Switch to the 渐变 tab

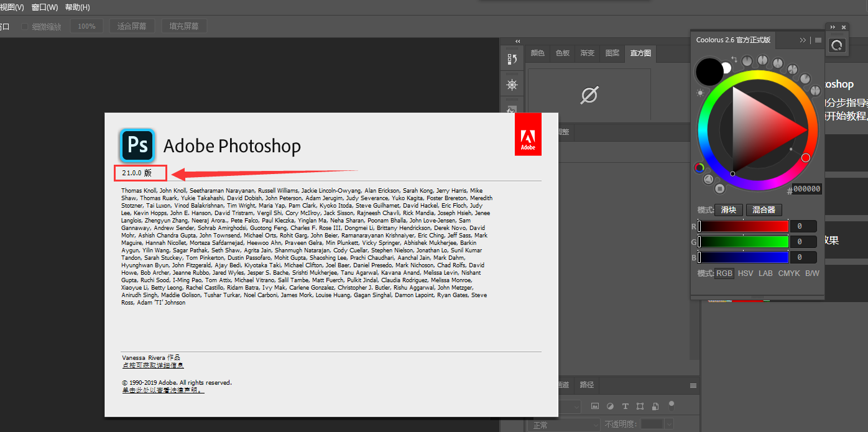click(588, 53)
